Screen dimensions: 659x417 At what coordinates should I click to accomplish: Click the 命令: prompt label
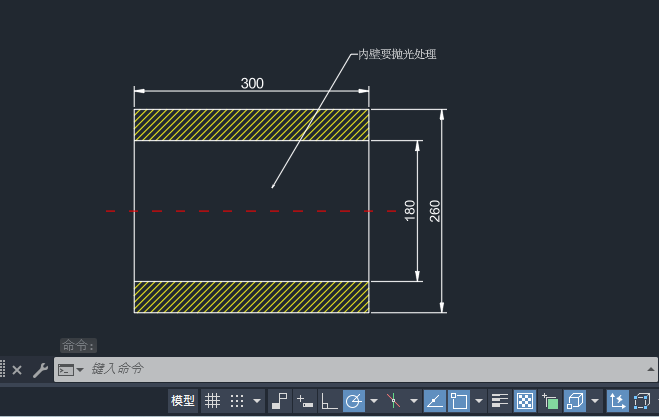[x=79, y=346]
